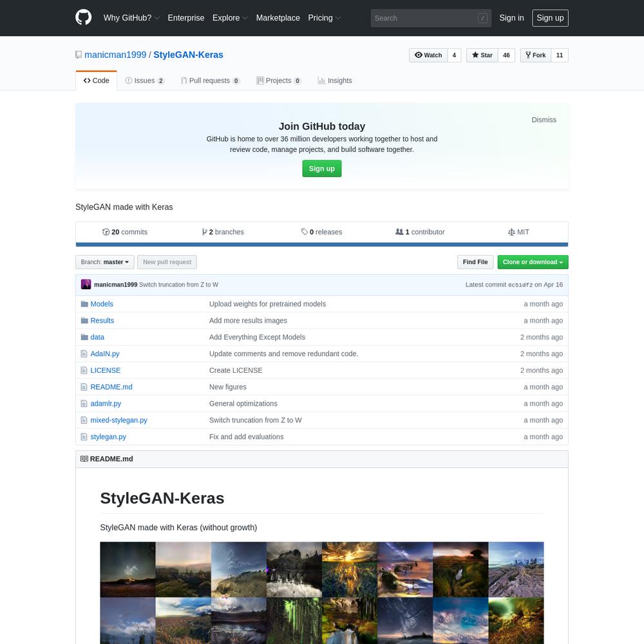This screenshot has height=644, width=644.
Task: Switch to the Issues tab
Action: click(144, 80)
